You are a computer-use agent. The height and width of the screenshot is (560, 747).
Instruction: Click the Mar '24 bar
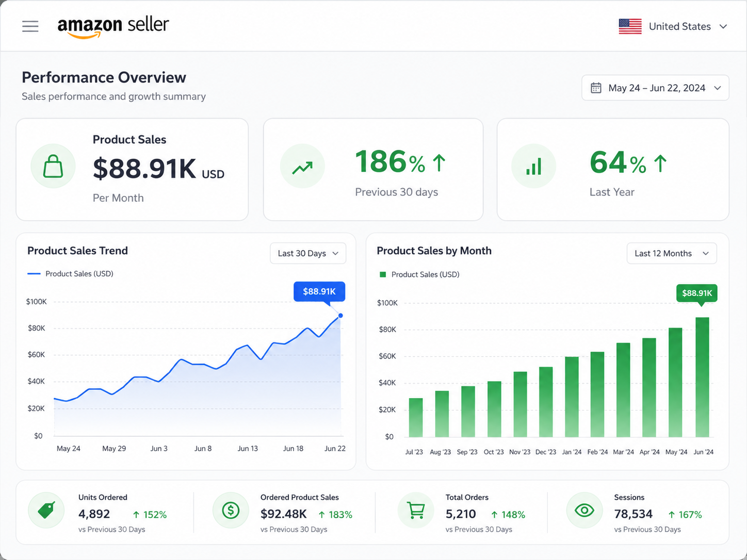click(x=623, y=390)
